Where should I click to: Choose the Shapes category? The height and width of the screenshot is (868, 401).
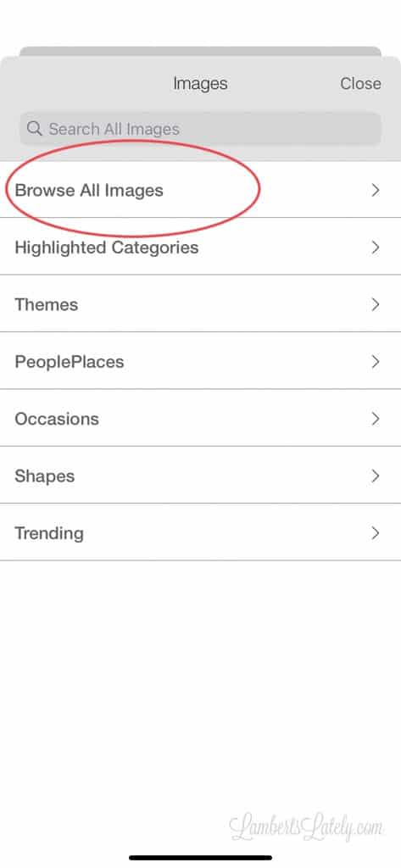200,476
